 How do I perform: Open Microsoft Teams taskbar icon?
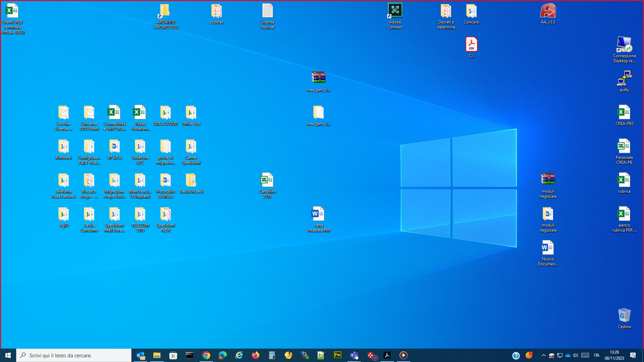[354, 355]
